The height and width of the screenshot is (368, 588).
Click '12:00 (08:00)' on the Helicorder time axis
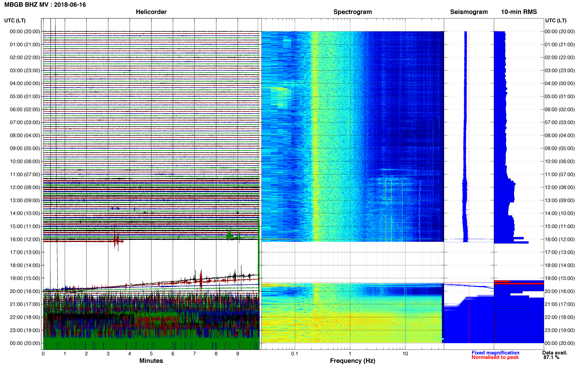click(x=25, y=187)
